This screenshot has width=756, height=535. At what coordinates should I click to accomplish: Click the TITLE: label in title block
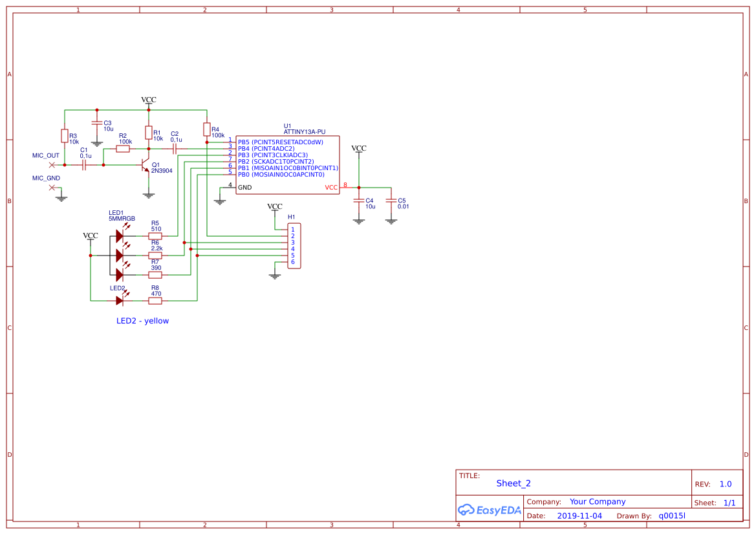click(x=469, y=475)
